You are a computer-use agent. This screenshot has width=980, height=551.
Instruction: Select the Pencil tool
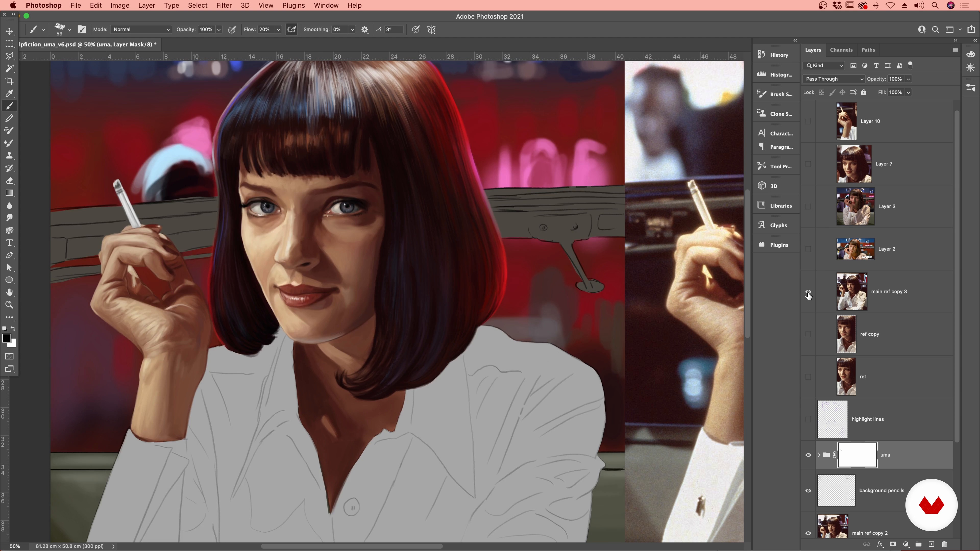pos(9,118)
